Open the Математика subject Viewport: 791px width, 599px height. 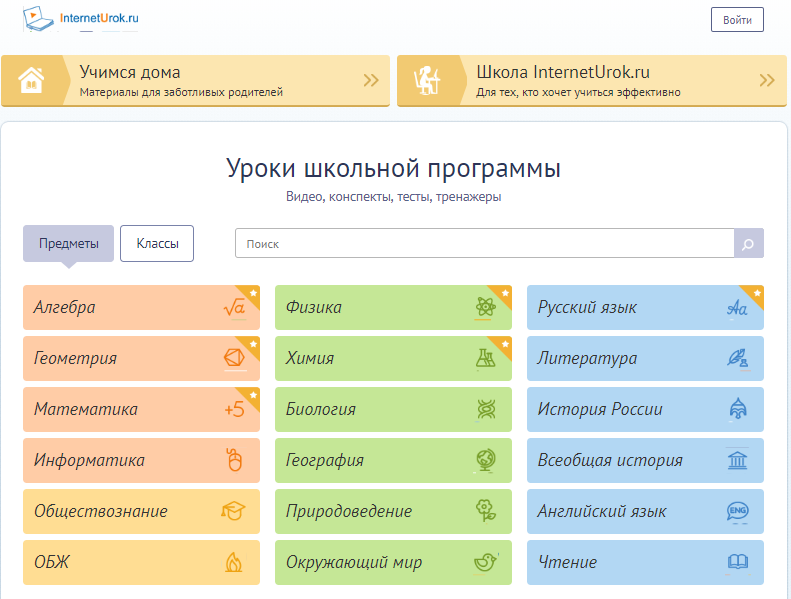tap(141, 409)
